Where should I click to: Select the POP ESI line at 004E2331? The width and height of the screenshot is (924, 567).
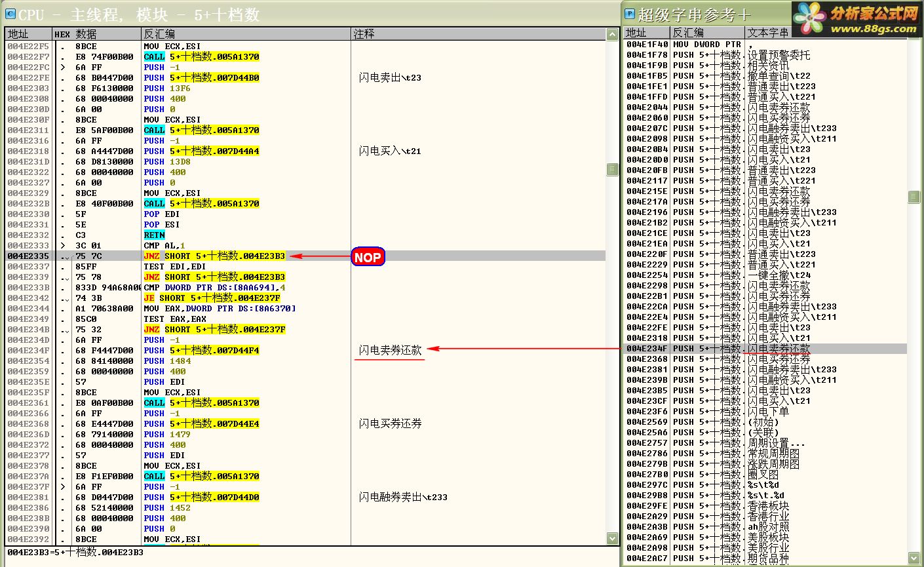(x=305, y=224)
